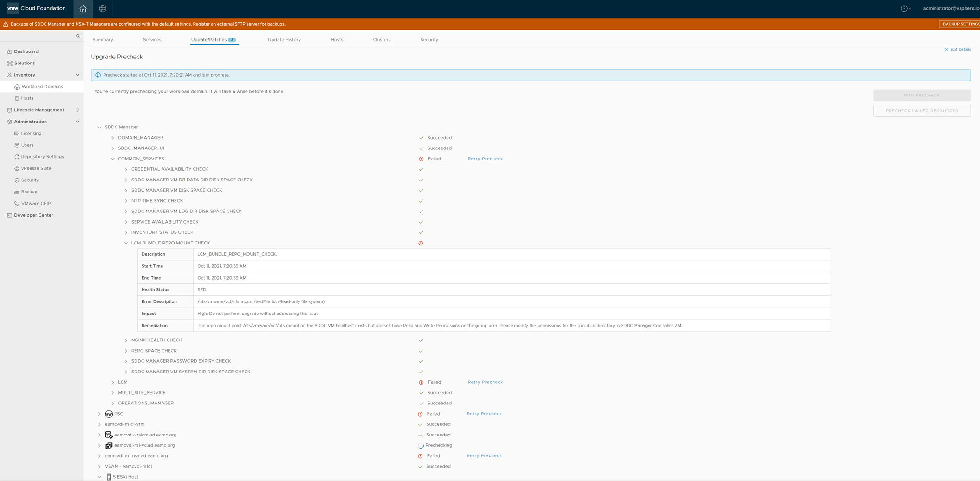
Task: Expand eamcvdi-m1-nsx.ad.eamc.org node
Action: pyautogui.click(x=99, y=456)
